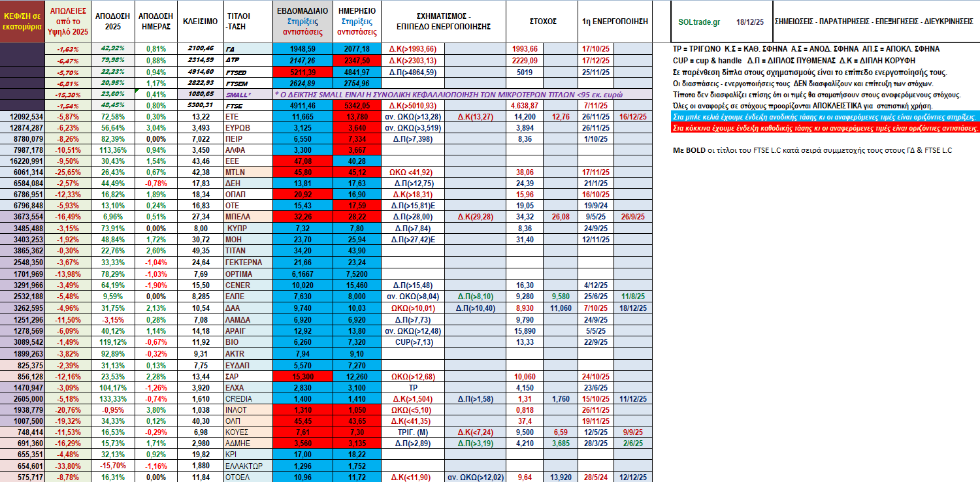Select the ΑΠΩΛΕΙΕΣ από το Υψηλό 2025 header

click(69, 22)
